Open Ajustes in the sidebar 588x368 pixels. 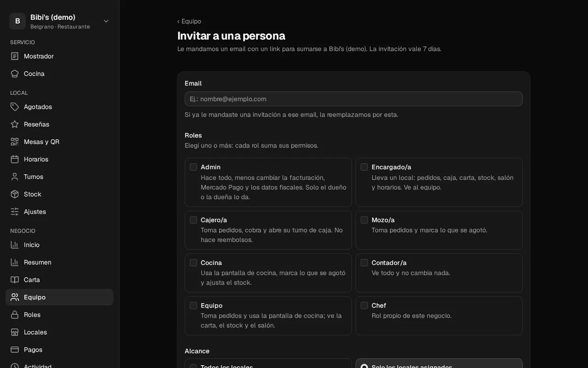click(59, 212)
